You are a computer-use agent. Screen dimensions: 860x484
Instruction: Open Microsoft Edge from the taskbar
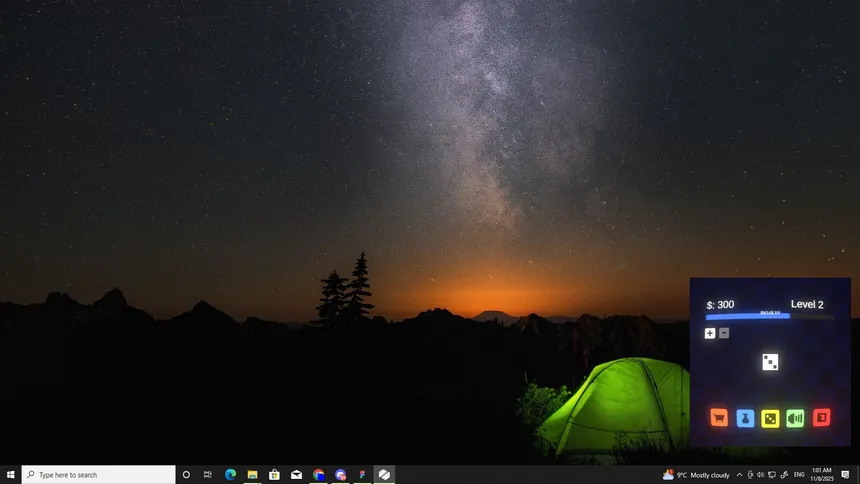230,475
